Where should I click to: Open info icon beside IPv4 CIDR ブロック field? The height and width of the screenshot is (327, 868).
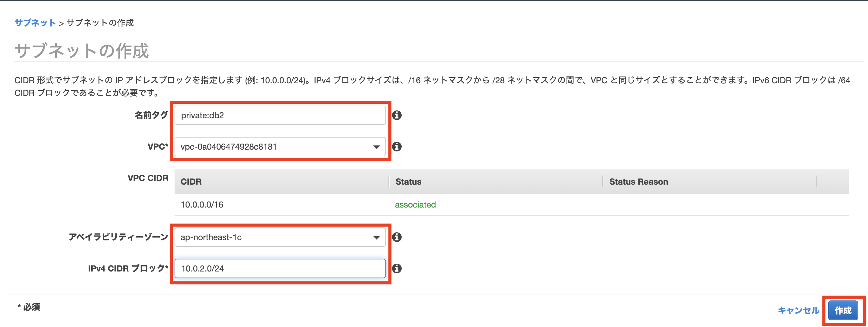[397, 268]
